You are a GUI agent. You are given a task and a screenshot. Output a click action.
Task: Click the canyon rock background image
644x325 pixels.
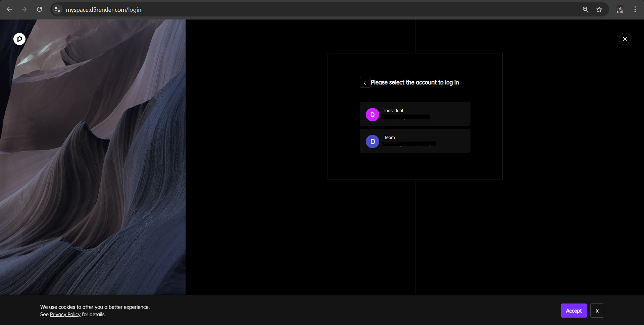pyautogui.click(x=93, y=168)
